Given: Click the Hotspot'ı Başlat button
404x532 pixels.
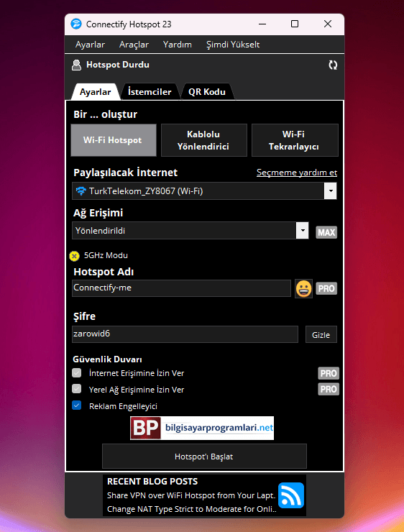Looking at the screenshot, I should (204, 457).
